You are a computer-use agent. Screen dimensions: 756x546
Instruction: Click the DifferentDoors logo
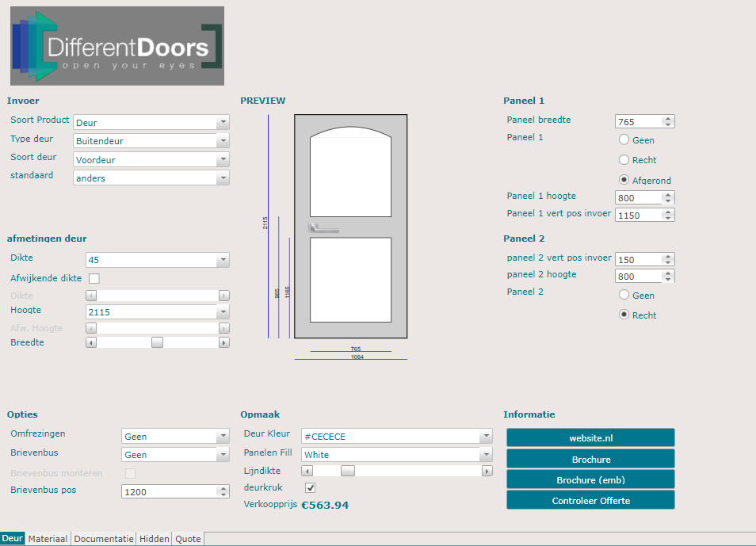[x=117, y=46]
